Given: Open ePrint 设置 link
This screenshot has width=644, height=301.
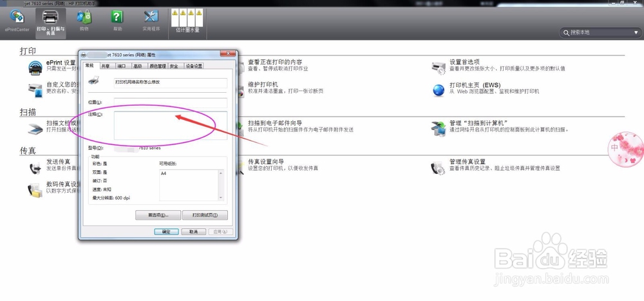Looking at the screenshot, I should tap(61, 63).
